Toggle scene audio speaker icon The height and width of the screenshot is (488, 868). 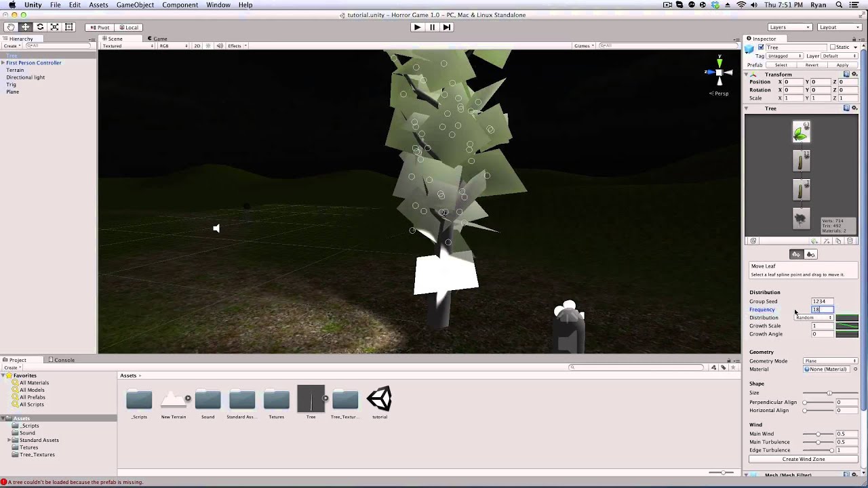(219, 45)
